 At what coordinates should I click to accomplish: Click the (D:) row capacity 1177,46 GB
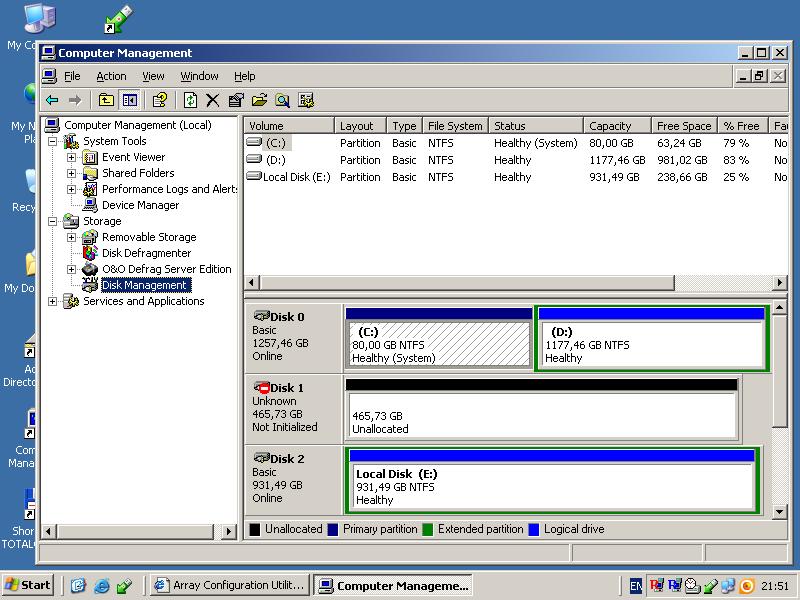pos(617,160)
